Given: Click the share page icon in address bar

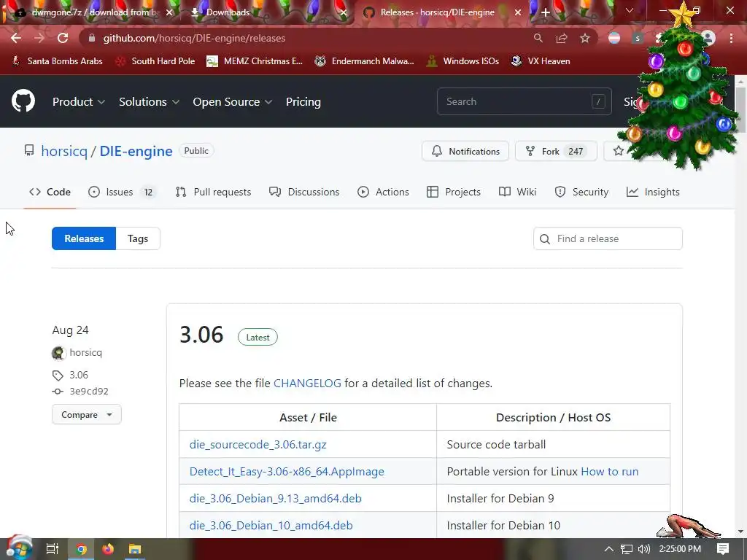Looking at the screenshot, I should (x=562, y=38).
